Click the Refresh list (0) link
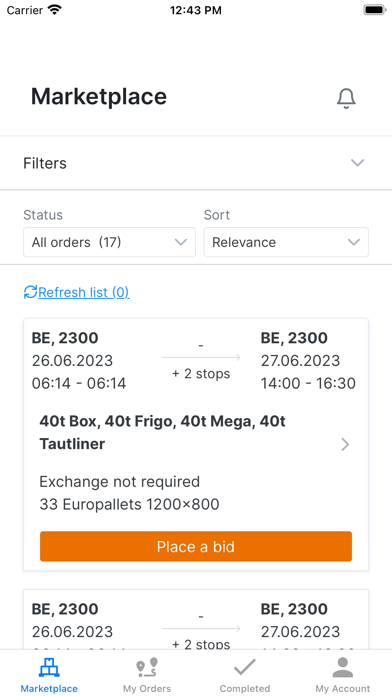Screen dimensions: 392x696 click(x=84, y=292)
